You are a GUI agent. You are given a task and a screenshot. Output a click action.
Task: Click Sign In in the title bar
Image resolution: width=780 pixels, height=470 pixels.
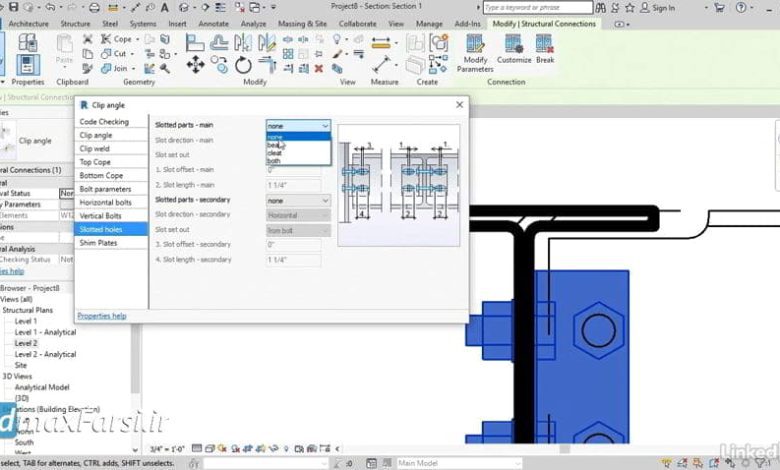(658, 7)
